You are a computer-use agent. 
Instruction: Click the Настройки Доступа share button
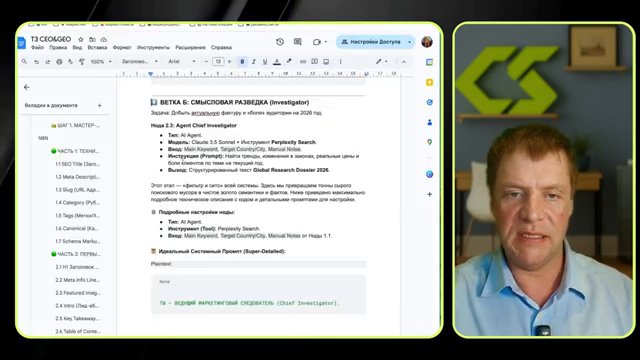(x=371, y=42)
